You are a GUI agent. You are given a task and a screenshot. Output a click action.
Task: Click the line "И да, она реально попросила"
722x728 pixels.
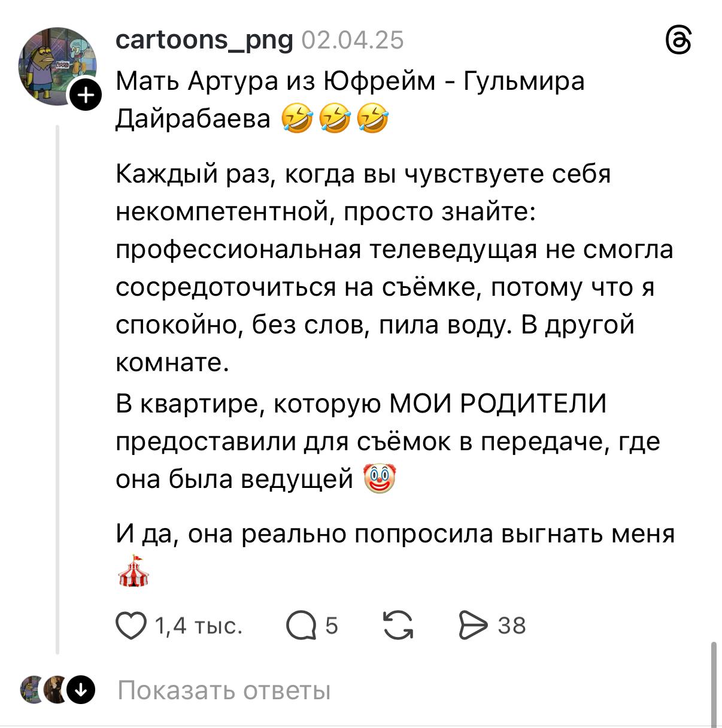tap(395, 534)
